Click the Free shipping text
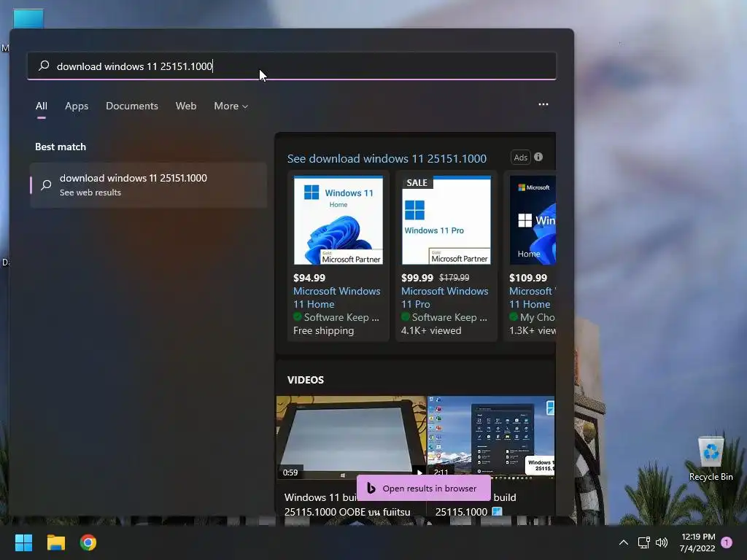This screenshot has height=560, width=747. tap(323, 330)
